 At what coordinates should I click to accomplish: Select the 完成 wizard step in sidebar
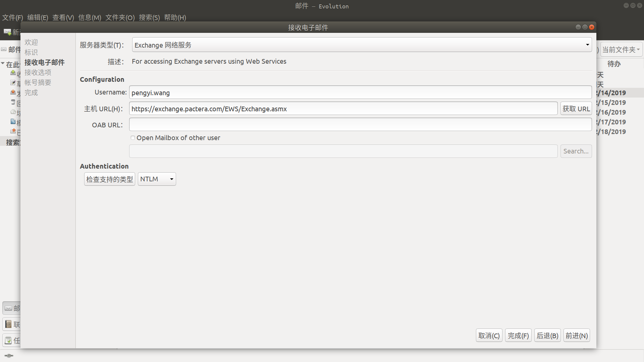(x=31, y=93)
